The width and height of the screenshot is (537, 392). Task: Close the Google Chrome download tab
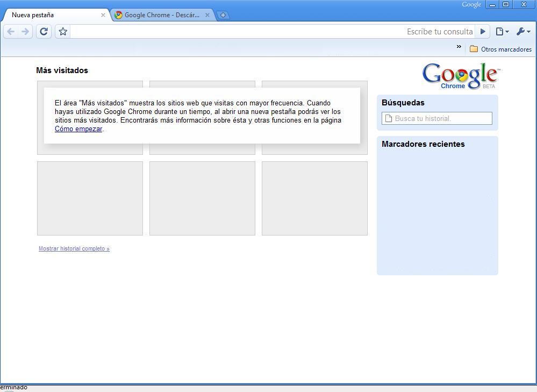point(207,15)
